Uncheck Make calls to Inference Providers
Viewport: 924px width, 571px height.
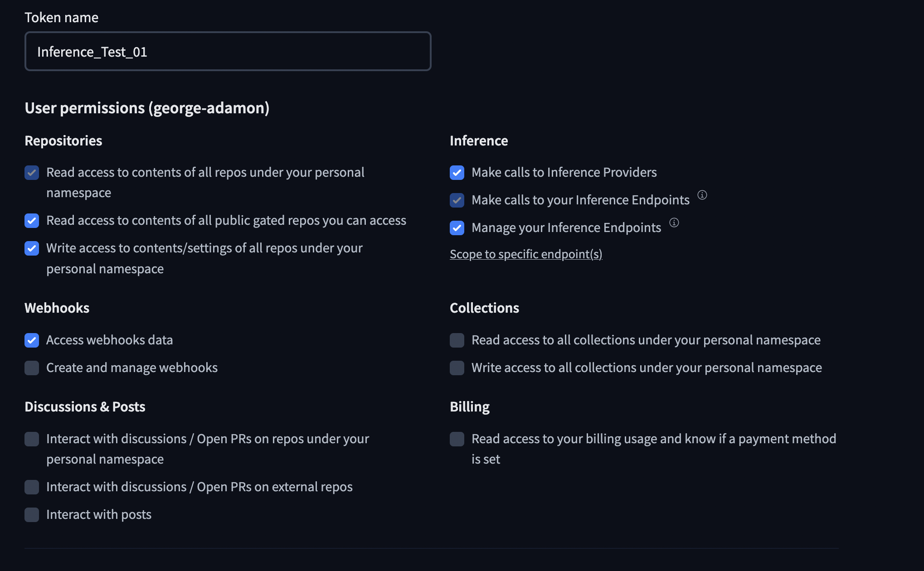(457, 173)
